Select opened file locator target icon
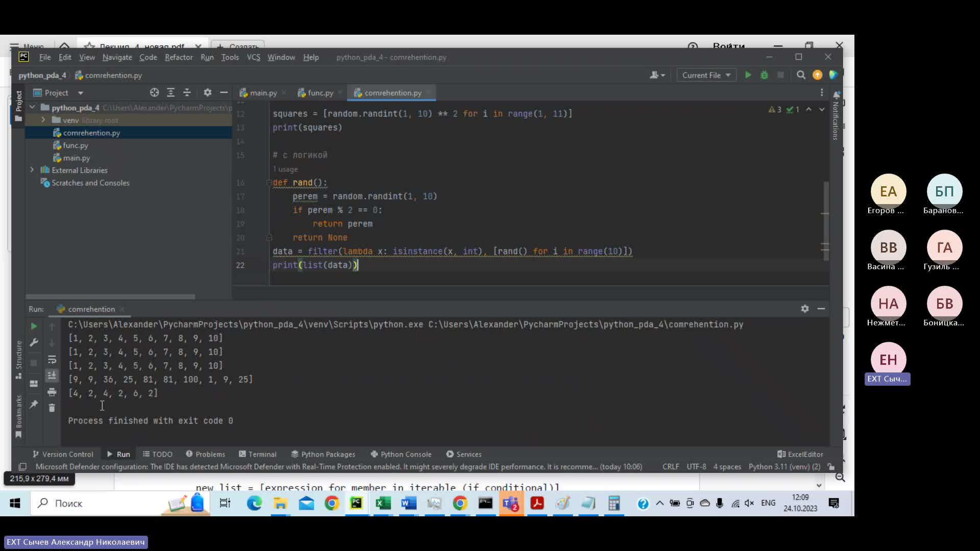This screenshot has width=980, height=551. coord(154,92)
